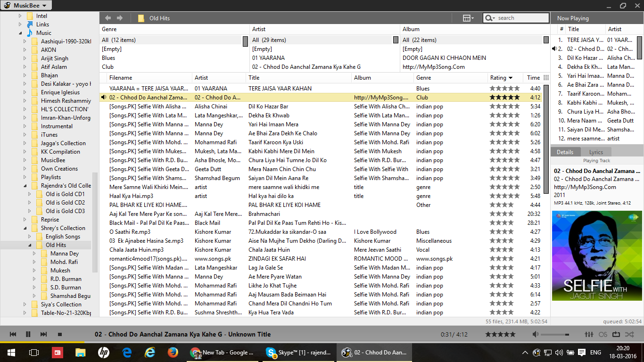
Task: Open the MusicBee application menu
Action: pos(26,6)
